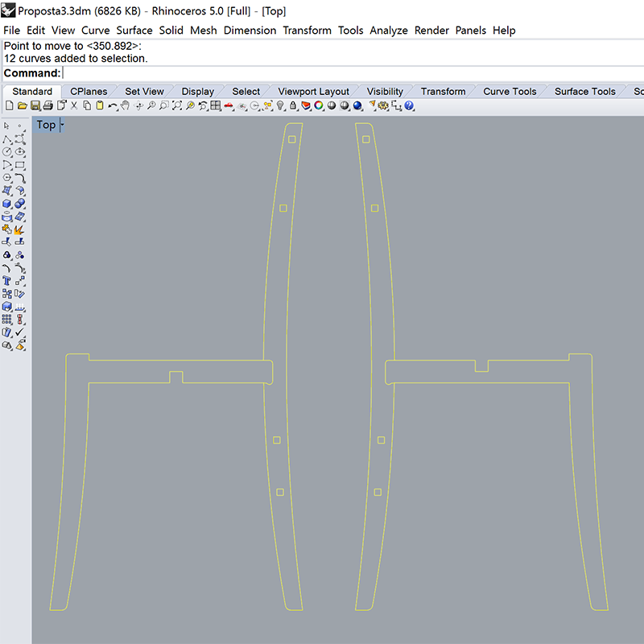Switch to the Viewport Layout tab
Screen dimensions: 644x644
click(313, 91)
